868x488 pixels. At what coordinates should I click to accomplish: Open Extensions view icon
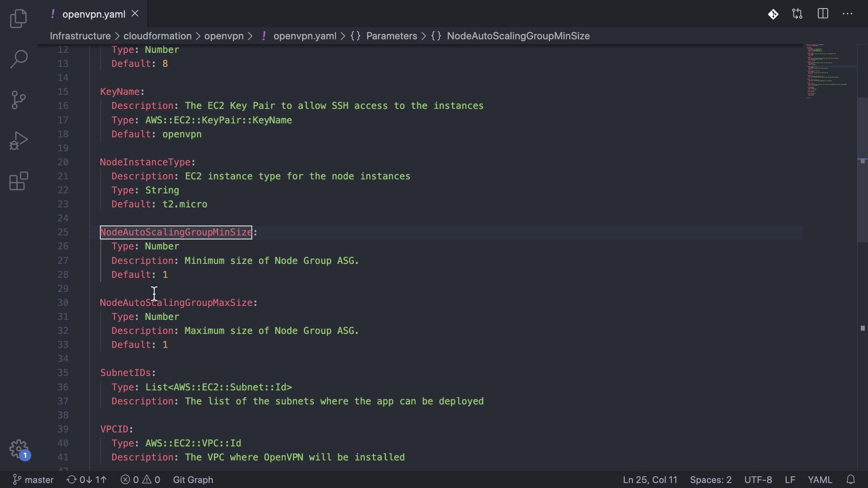click(x=19, y=181)
